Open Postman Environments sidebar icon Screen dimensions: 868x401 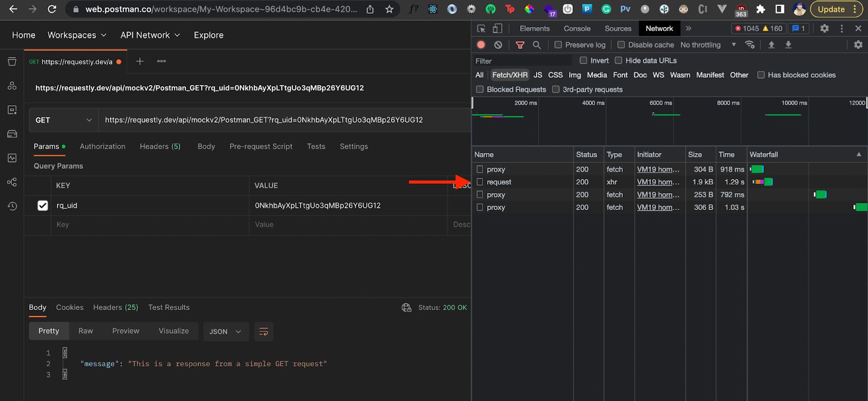click(12, 110)
